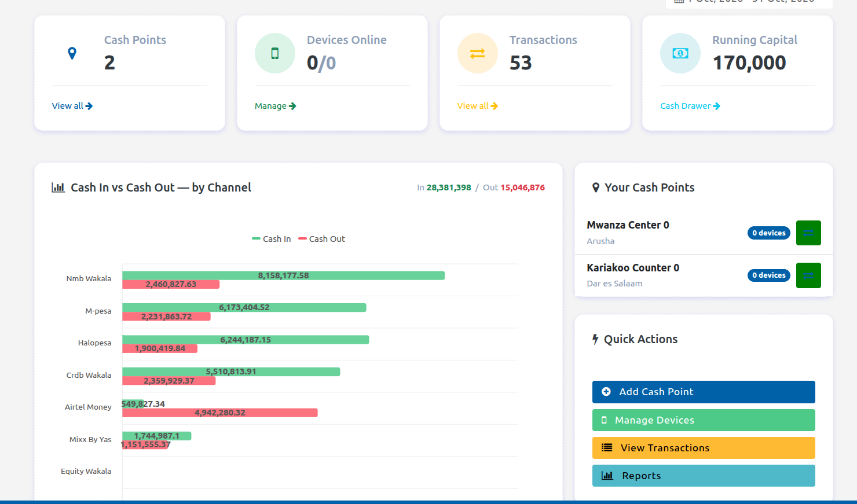This screenshot has height=504, width=857.
Task: Click the Airtel Money axis label
Action: pyautogui.click(x=88, y=407)
